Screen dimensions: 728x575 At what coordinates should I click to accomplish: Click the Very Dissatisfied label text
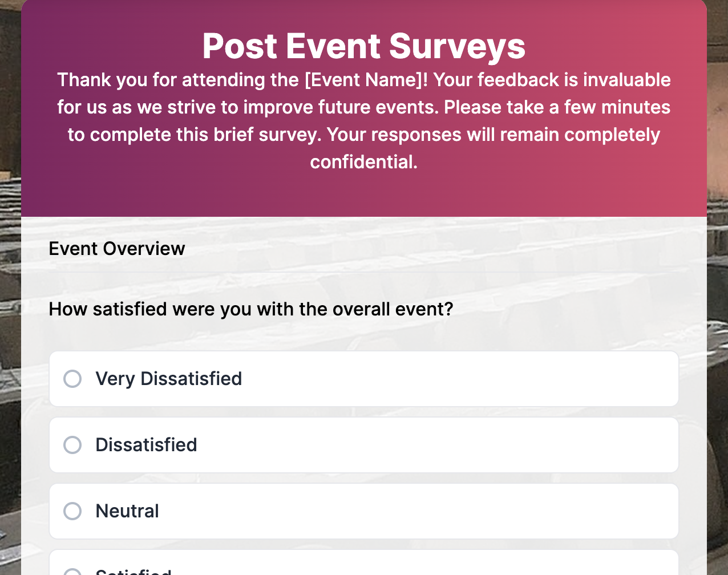tap(168, 379)
